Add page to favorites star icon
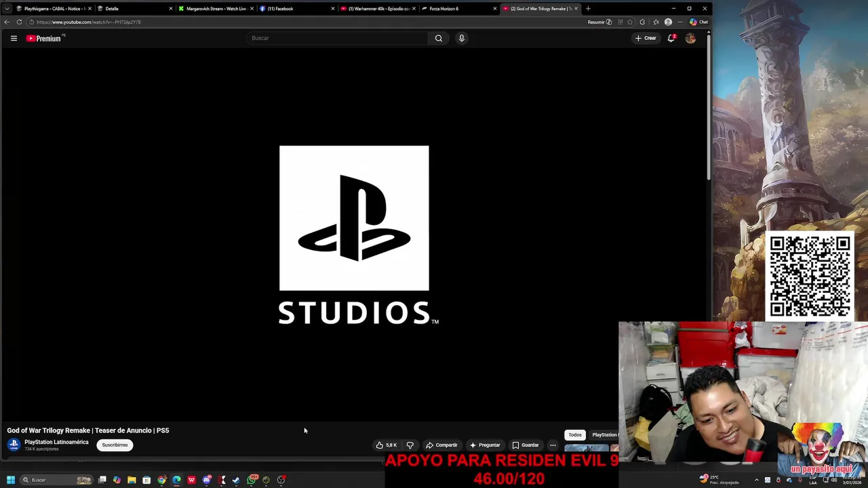This screenshot has width=868, height=488. 630,22
